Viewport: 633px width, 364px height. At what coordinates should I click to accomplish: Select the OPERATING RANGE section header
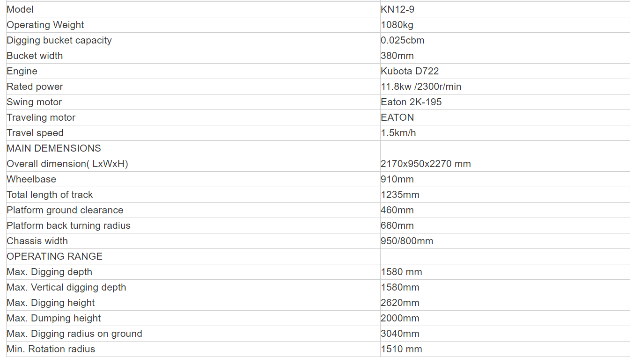(54, 256)
